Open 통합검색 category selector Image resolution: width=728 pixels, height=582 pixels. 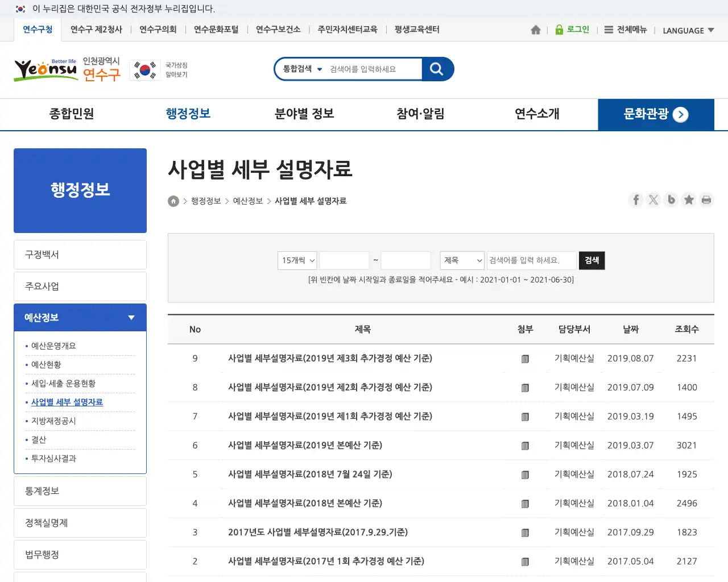click(x=303, y=69)
